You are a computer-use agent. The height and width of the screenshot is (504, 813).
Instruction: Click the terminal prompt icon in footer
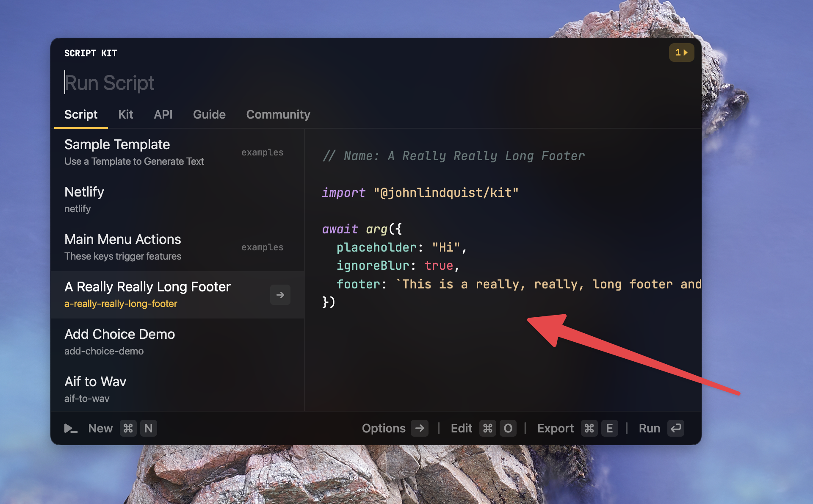[71, 429]
